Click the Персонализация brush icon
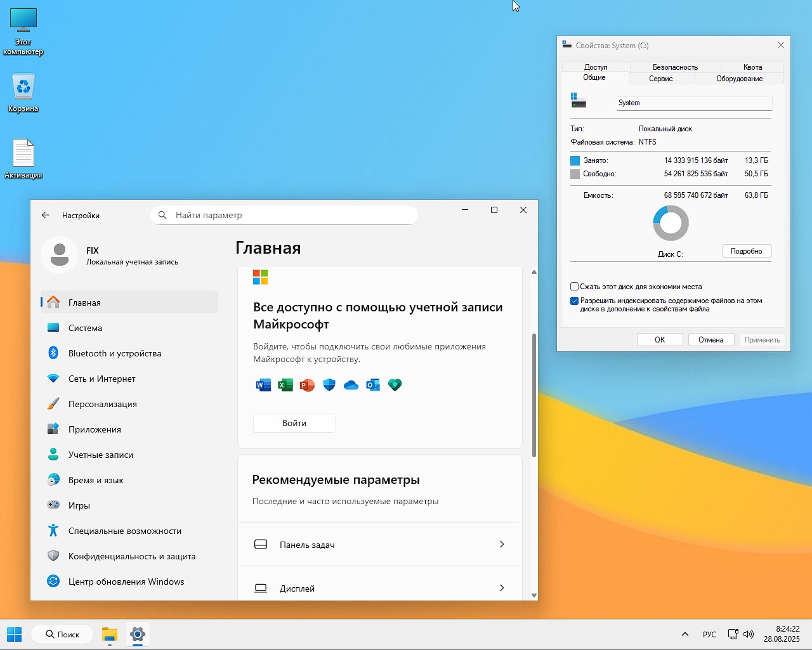The height and width of the screenshot is (650, 812). (x=53, y=404)
